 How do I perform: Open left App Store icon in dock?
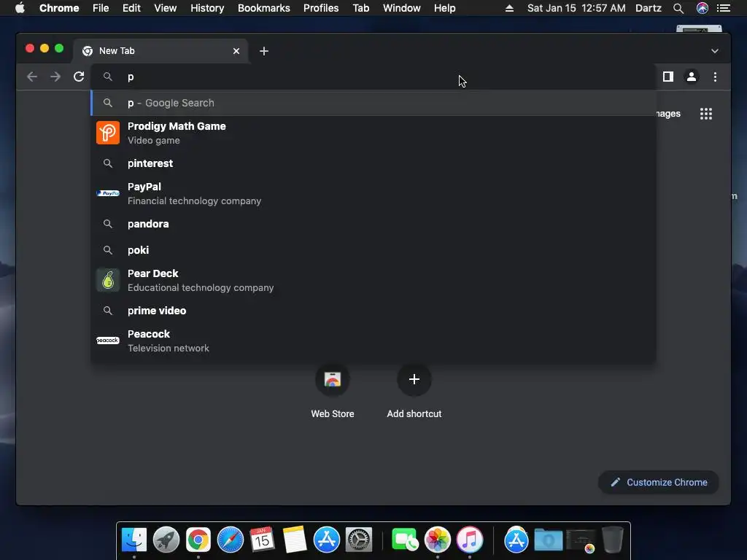coord(326,540)
